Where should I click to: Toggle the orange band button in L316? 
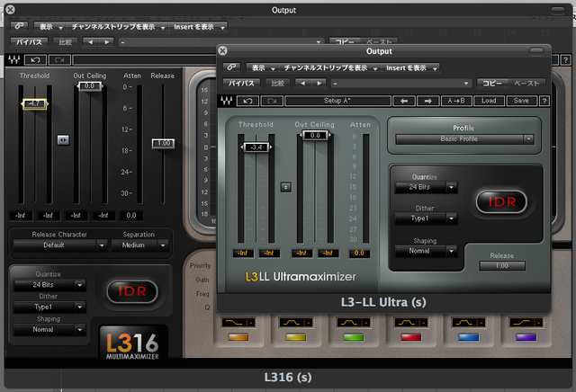pyautogui.click(x=238, y=337)
